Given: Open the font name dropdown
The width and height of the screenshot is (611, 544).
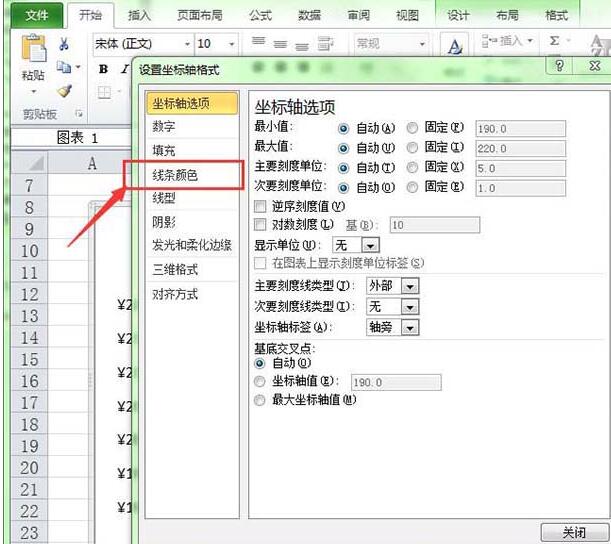Looking at the screenshot, I should pyautogui.click(x=187, y=44).
